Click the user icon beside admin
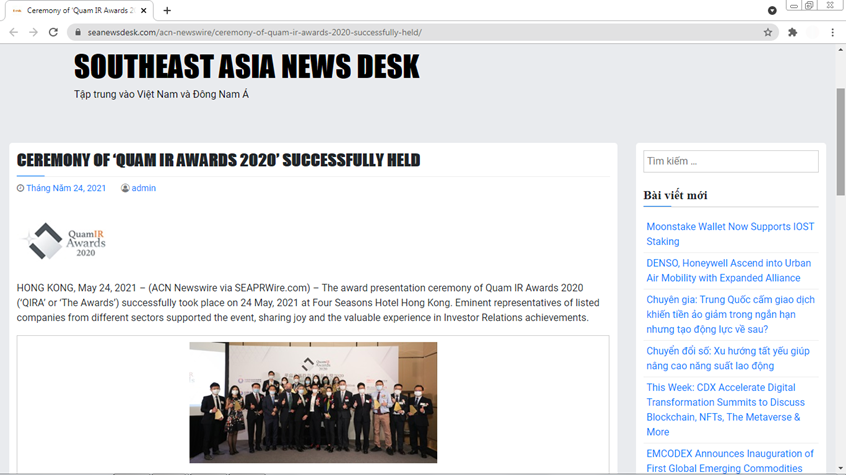This screenshot has width=846, height=475. point(125,188)
